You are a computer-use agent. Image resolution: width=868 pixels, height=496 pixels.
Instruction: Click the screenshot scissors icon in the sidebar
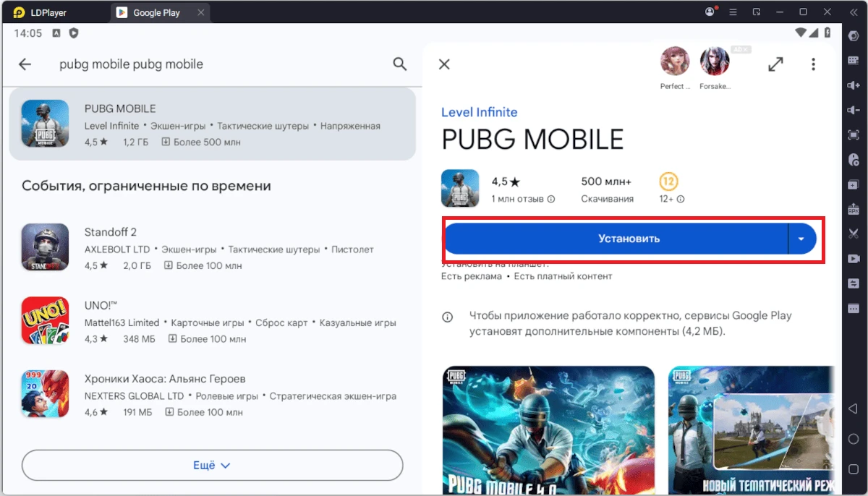pos(854,232)
